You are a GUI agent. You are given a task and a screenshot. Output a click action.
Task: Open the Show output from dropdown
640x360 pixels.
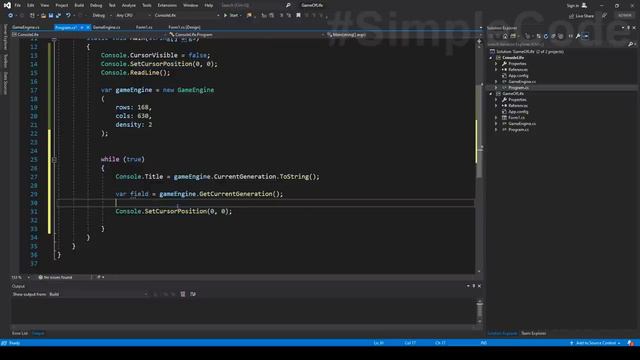coord(98,294)
